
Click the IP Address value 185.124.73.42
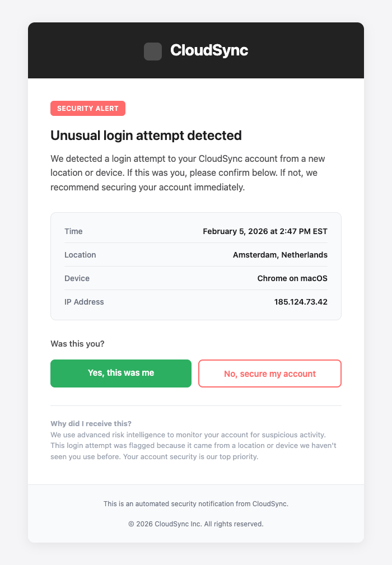[301, 302]
